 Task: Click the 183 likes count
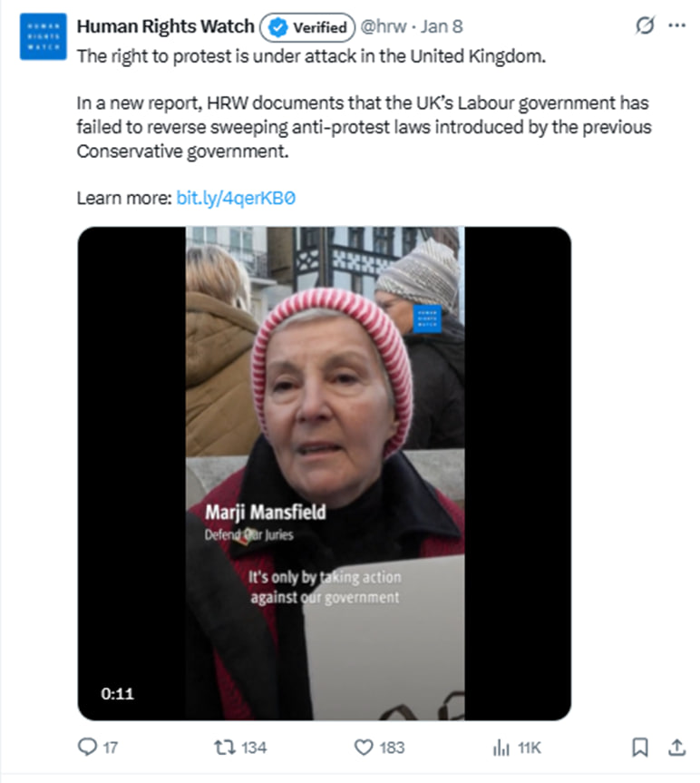pyautogui.click(x=392, y=748)
